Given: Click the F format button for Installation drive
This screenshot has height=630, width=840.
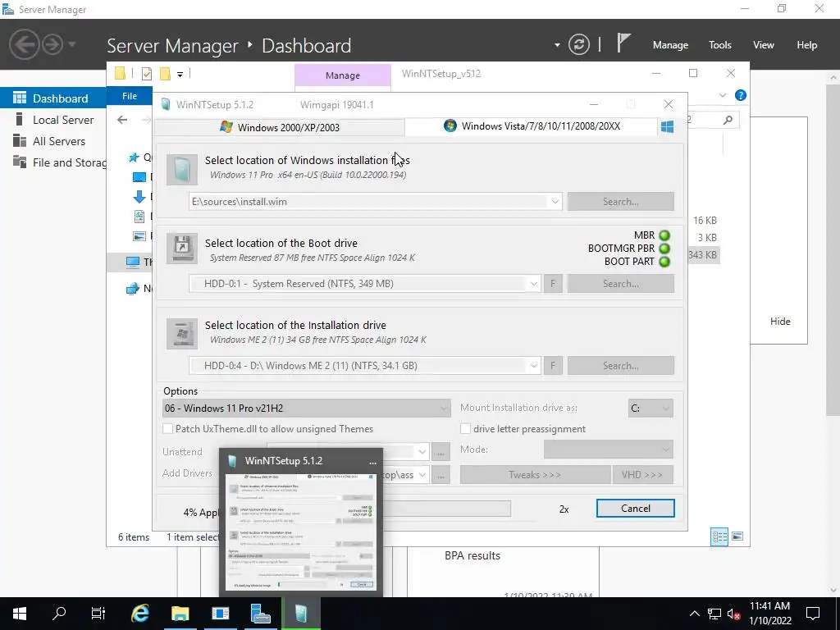Looking at the screenshot, I should click(553, 366).
